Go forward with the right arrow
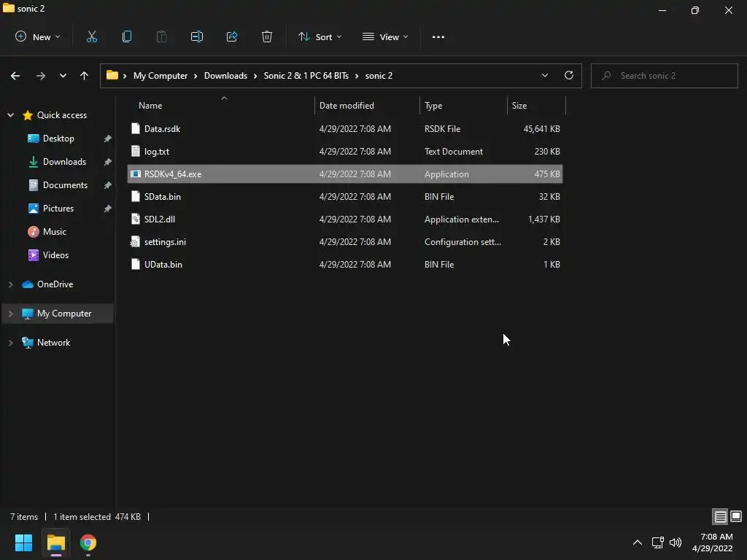This screenshot has height=560, width=747. 41,76
